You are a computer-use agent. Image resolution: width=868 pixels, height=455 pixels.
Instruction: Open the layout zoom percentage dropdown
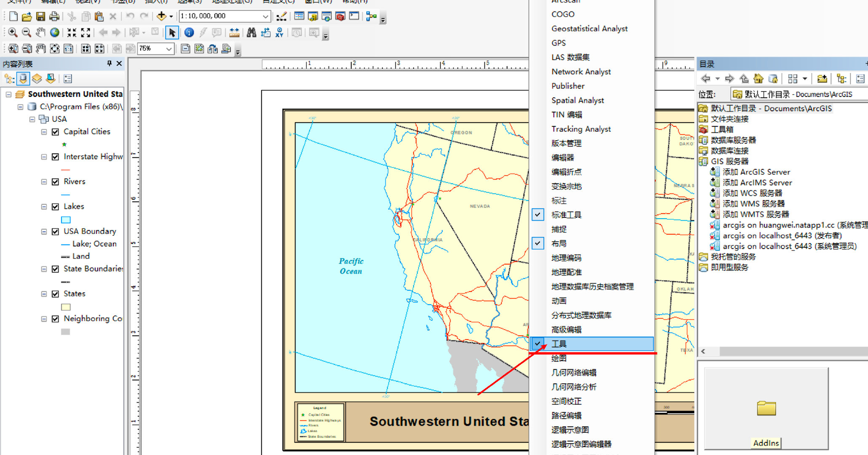coord(168,49)
